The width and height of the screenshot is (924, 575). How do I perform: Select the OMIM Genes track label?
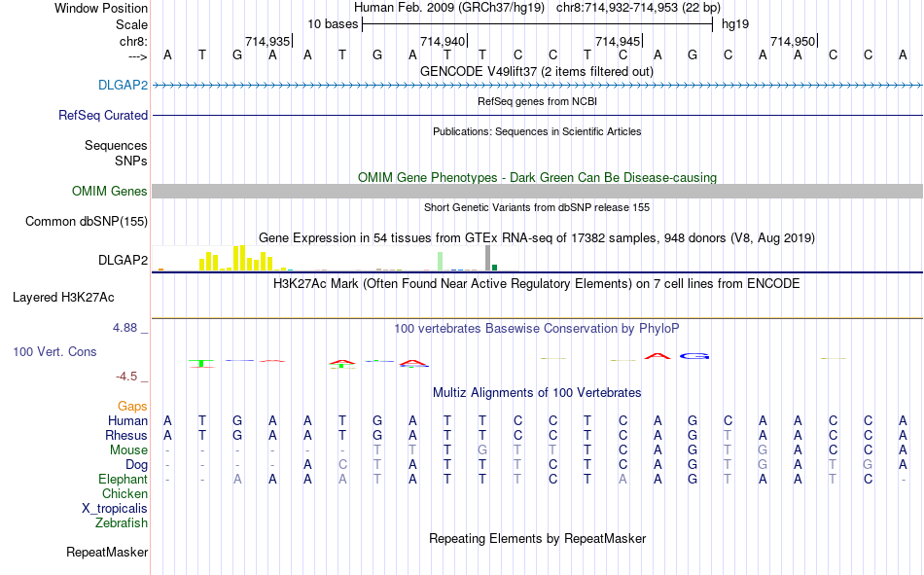click(110, 191)
